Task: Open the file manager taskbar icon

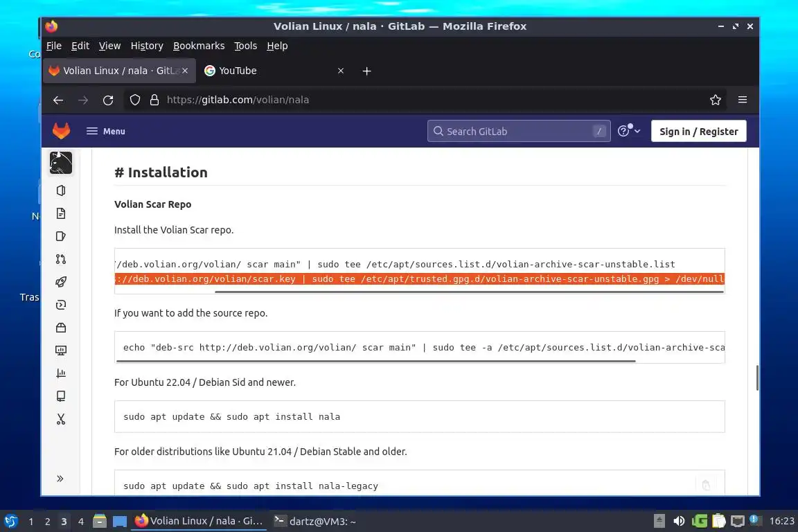Action: (x=100, y=522)
